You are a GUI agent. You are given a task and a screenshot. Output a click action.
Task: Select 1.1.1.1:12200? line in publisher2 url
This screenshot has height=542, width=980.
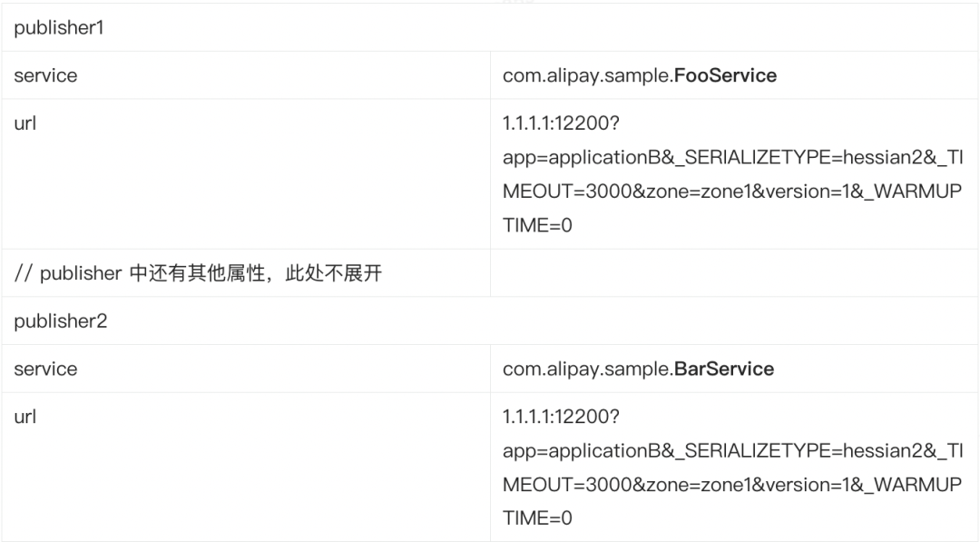pyautogui.click(x=561, y=417)
